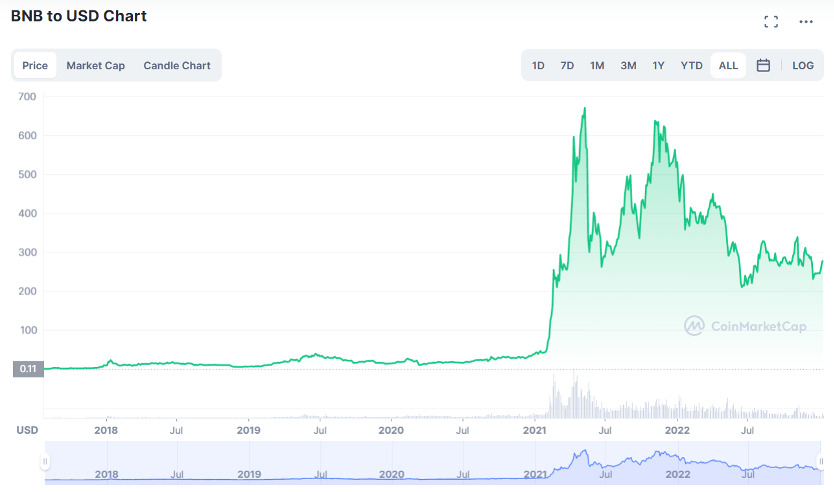Click the BNB to USD Chart title
Viewport: 834px width, 492px height.
(79, 16)
